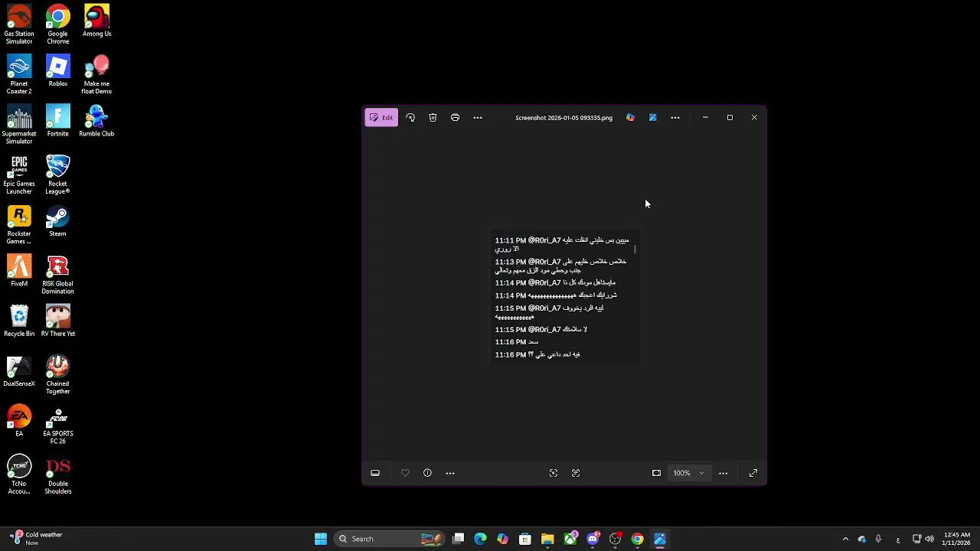This screenshot has width=980, height=551.
Task: Close the Photos window
Action: pos(754,118)
